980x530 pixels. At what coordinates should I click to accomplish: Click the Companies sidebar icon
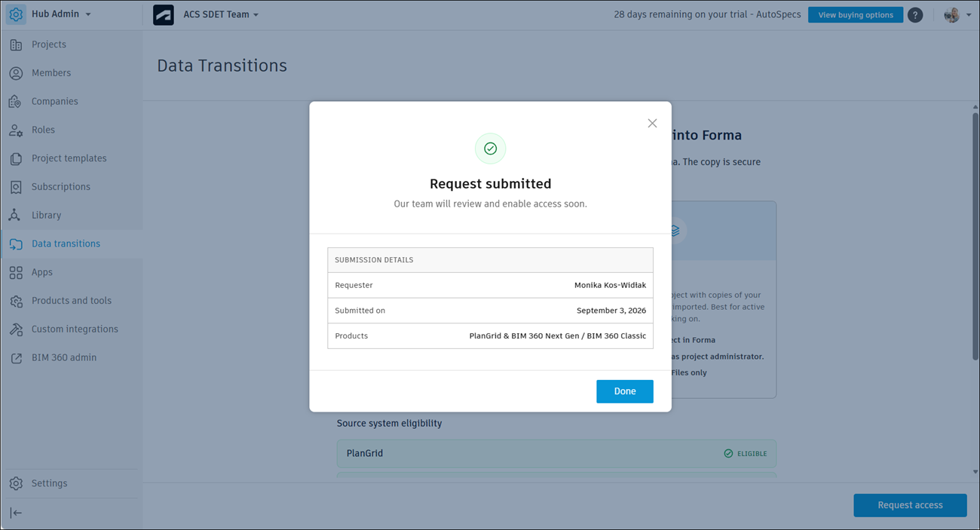[x=16, y=102]
